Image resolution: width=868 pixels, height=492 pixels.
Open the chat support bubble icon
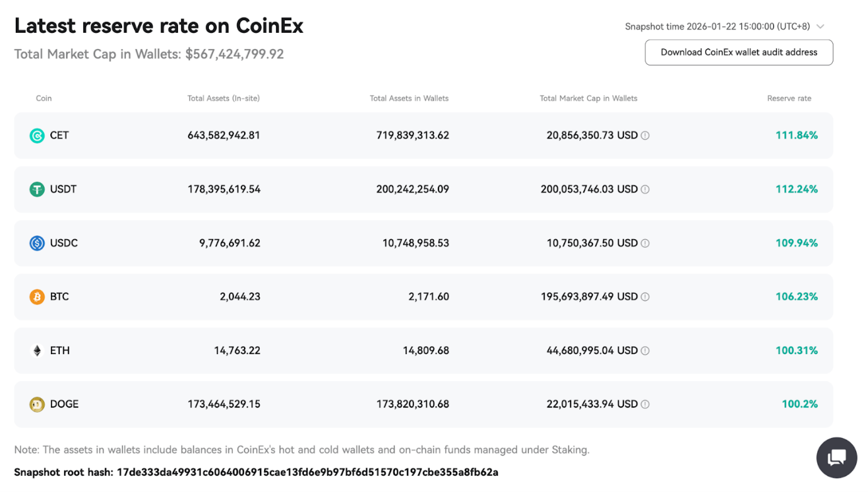click(x=837, y=457)
